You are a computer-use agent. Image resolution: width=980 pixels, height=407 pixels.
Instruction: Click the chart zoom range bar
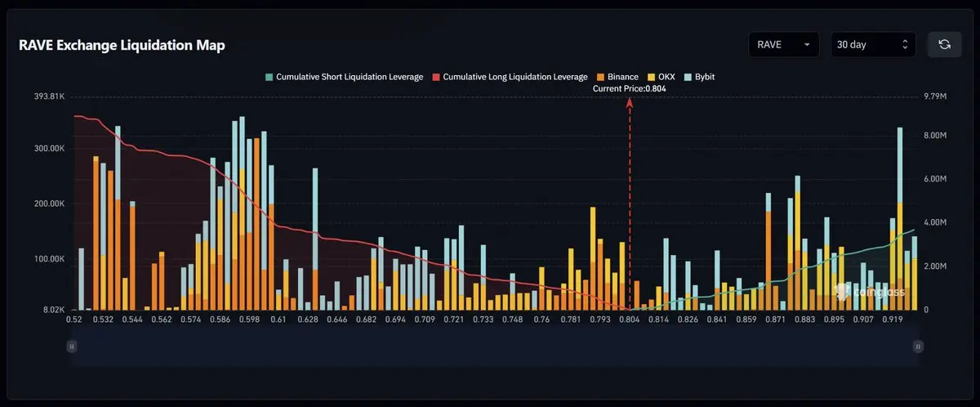click(495, 347)
